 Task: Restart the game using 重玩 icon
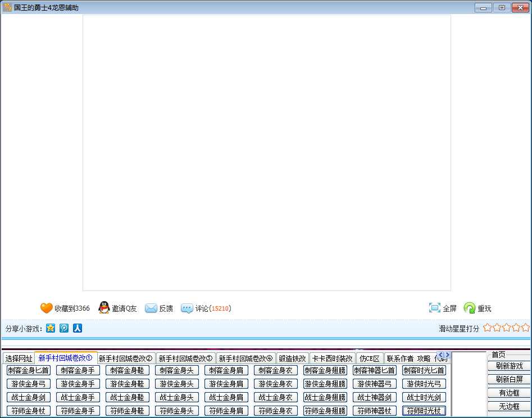click(x=470, y=308)
